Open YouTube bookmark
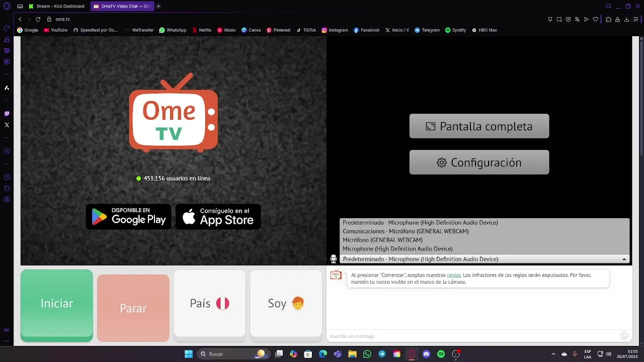This screenshot has height=362, width=644. coord(55,30)
